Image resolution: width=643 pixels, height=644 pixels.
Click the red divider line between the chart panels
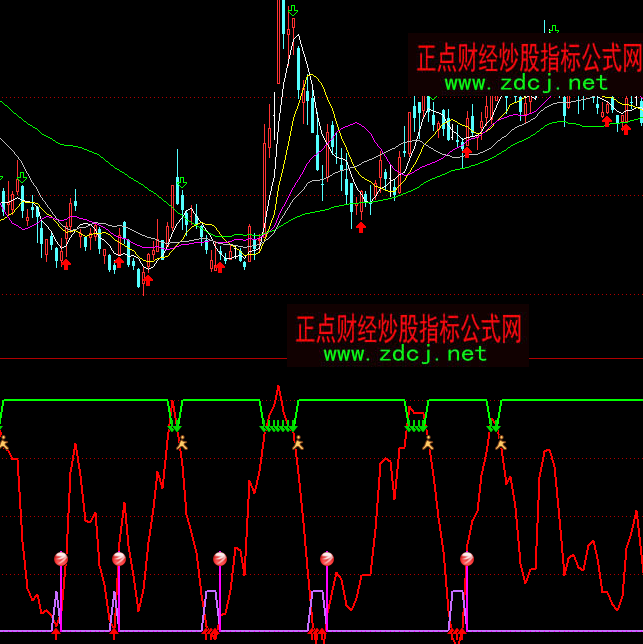coord(150,358)
